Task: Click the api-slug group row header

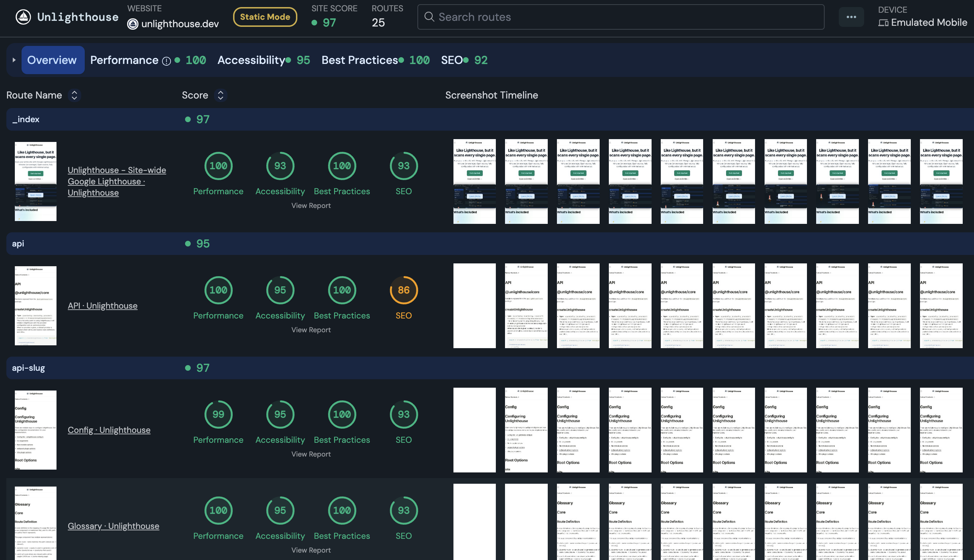Action: pyautogui.click(x=490, y=368)
